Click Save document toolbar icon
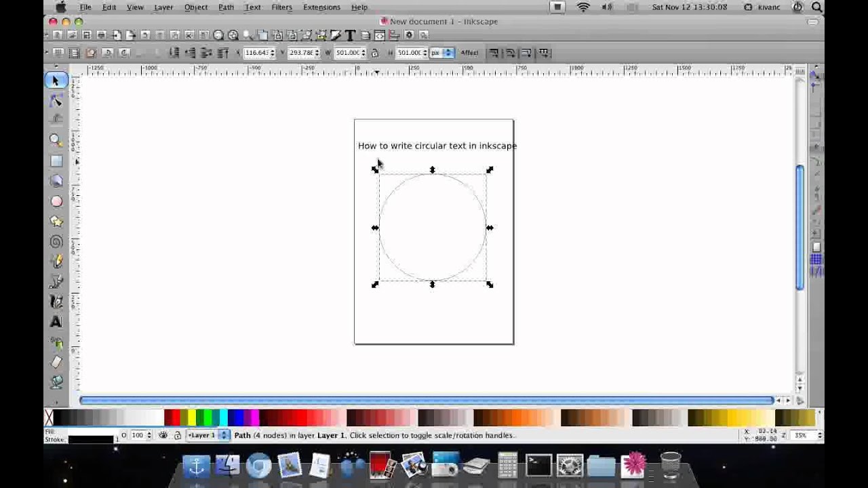The image size is (868, 488). pyautogui.click(x=87, y=35)
